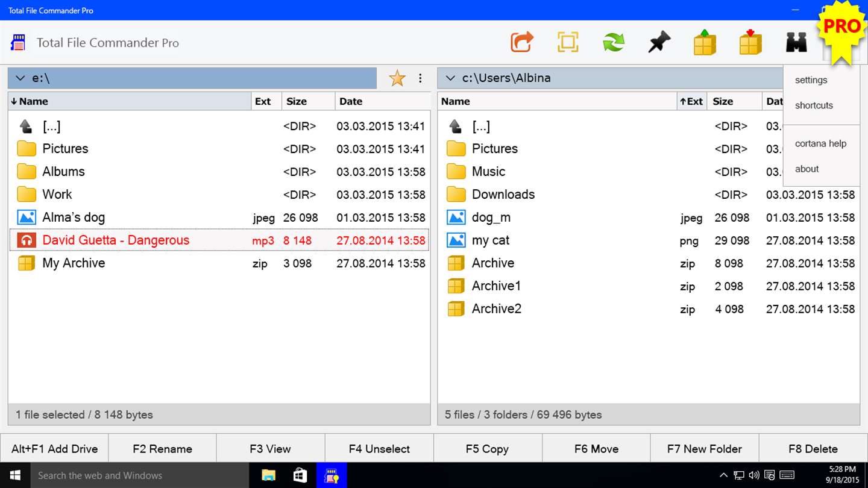Click the F3 View button

click(271, 449)
